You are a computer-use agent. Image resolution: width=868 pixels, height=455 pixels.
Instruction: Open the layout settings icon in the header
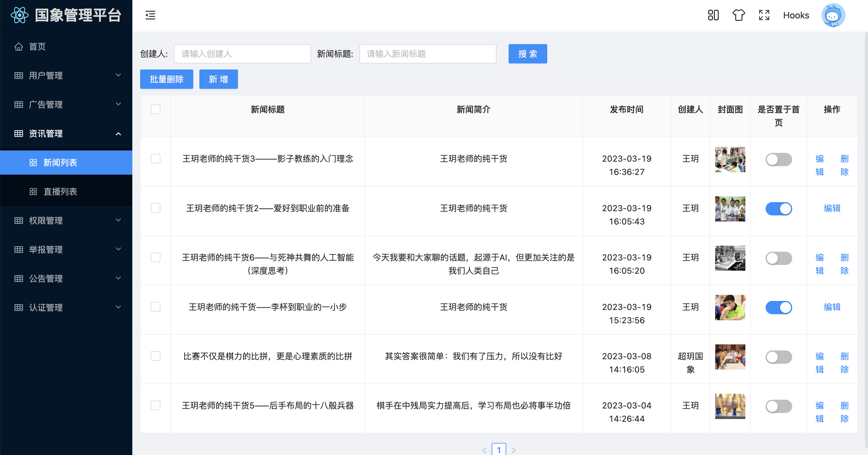[x=713, y=15]
